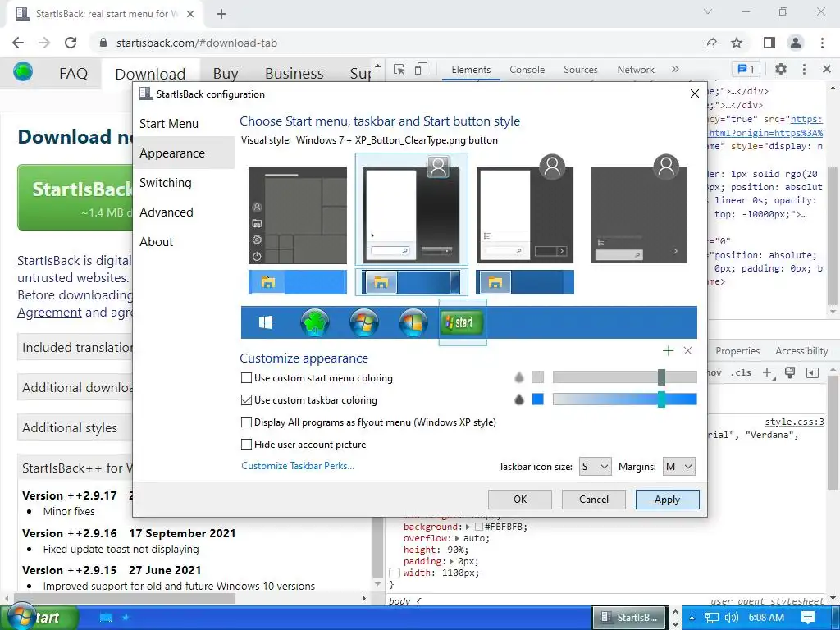Switch to DevTools Console tab

pos(527,70)
